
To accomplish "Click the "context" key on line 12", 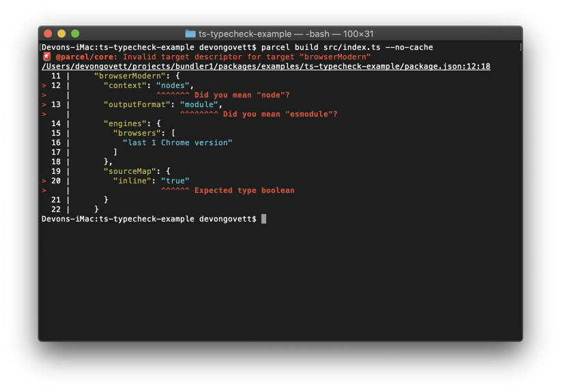I will [x=125, y=85].
